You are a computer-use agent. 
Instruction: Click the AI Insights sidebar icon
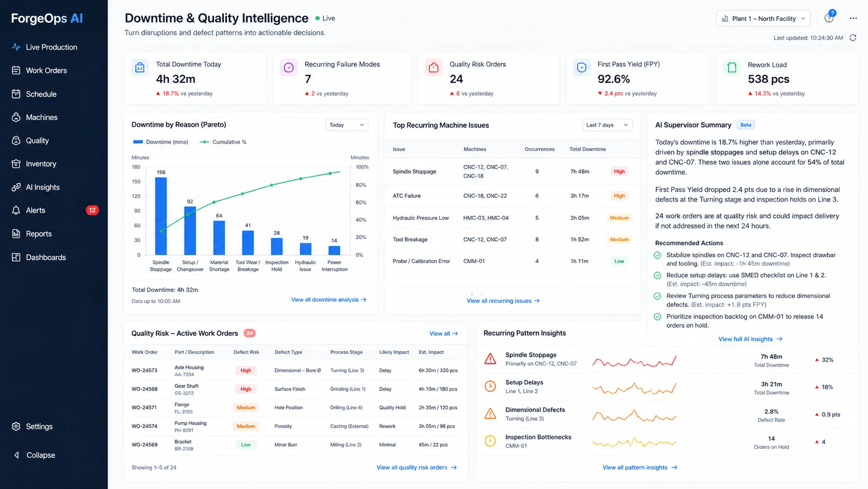click(16, 187)
